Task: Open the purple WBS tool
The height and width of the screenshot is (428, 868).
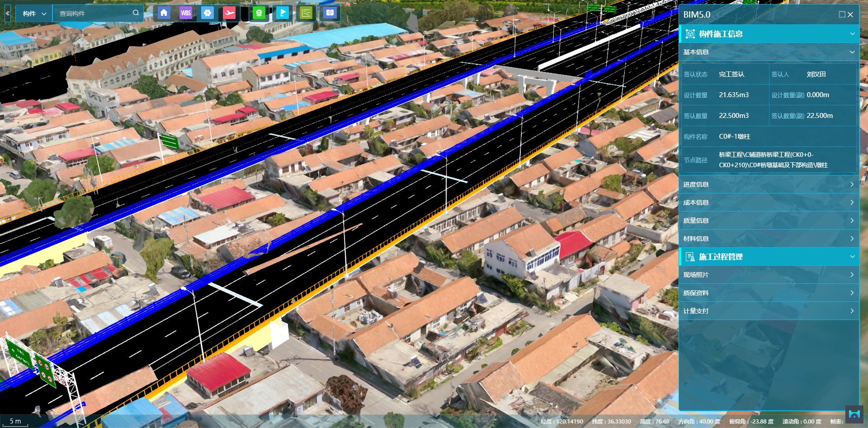Action: click(x=186, y=13)
